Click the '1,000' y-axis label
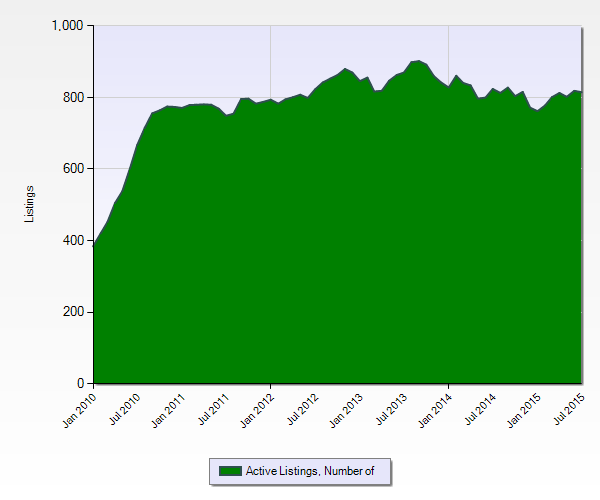600x500 pixels. (x=67, y=26)
